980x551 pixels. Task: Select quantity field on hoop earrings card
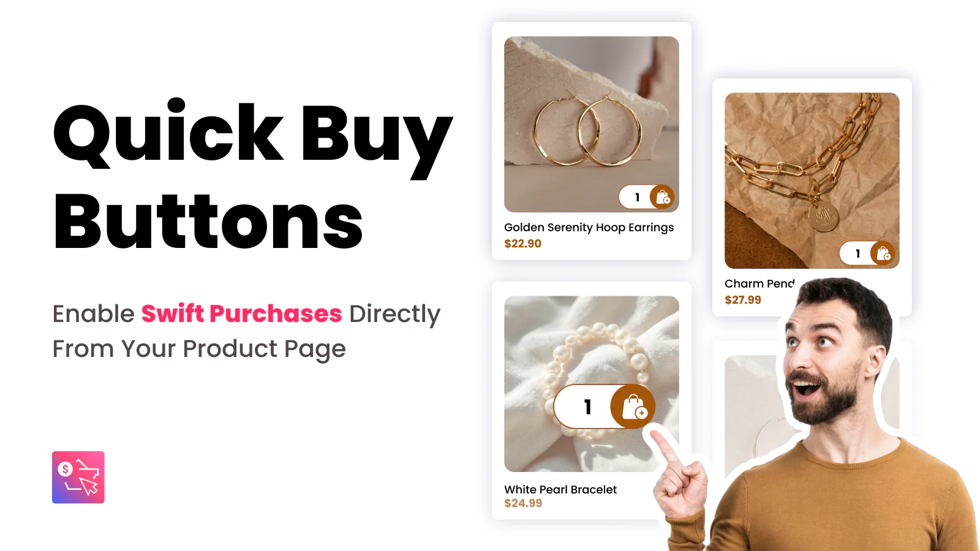[636, 197]
